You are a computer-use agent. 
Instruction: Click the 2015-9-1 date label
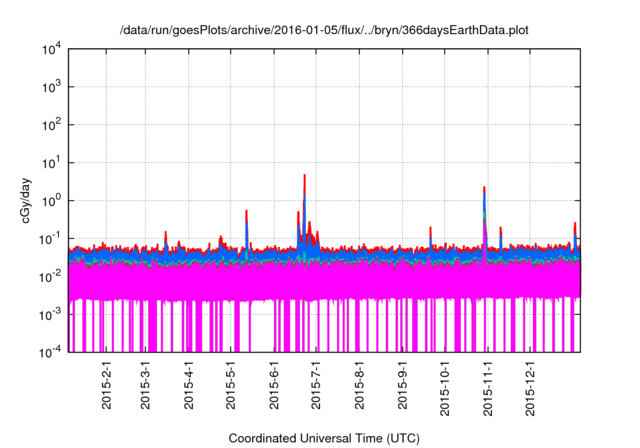click(402, 385)
